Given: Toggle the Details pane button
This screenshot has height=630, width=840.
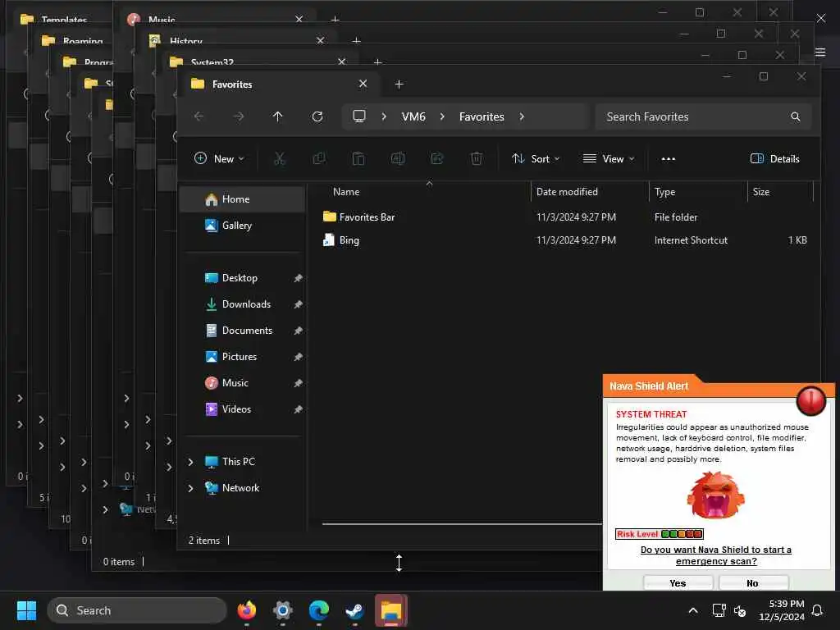Looking at the screenshot, I should point(774,158).
